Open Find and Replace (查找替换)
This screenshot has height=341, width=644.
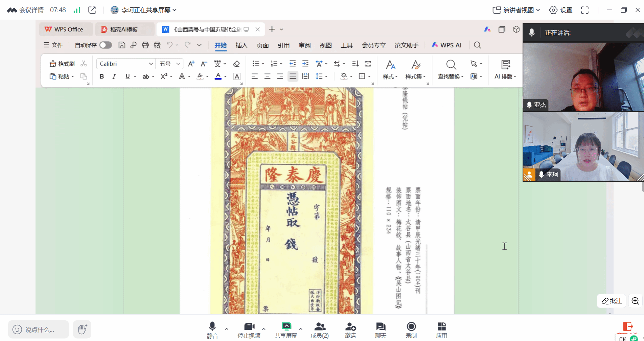coord(451,70)
